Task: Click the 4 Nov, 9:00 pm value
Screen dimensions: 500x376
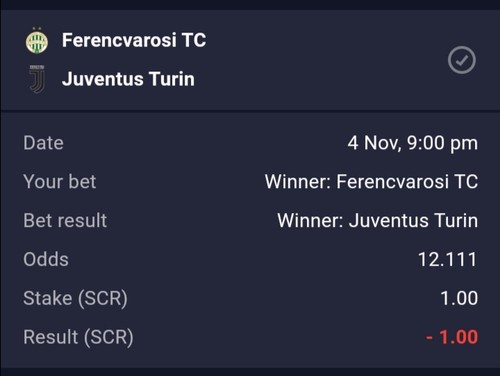Action: 413,143
